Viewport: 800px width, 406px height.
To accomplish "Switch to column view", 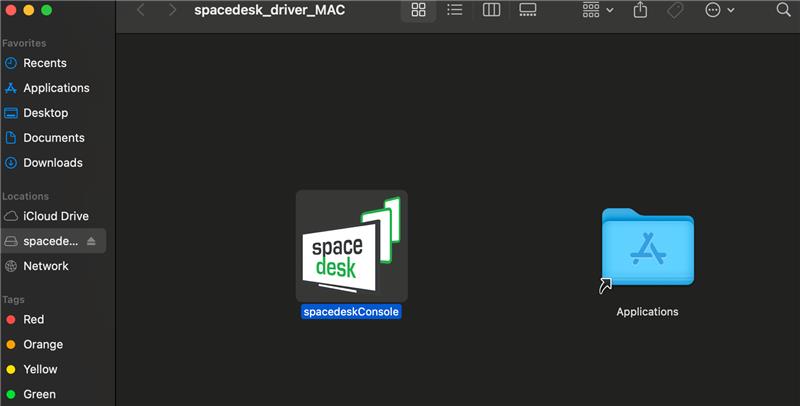I will [x=491, y=10].
